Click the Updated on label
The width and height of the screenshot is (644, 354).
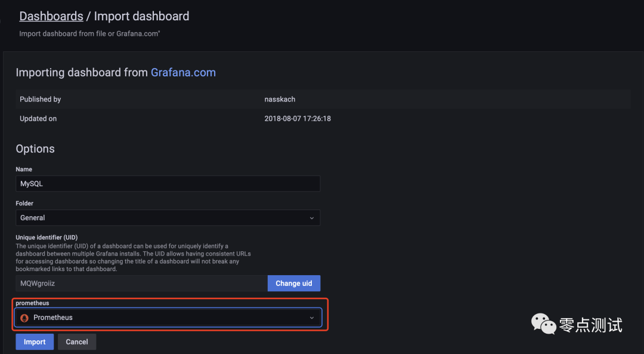pos(38,118)
